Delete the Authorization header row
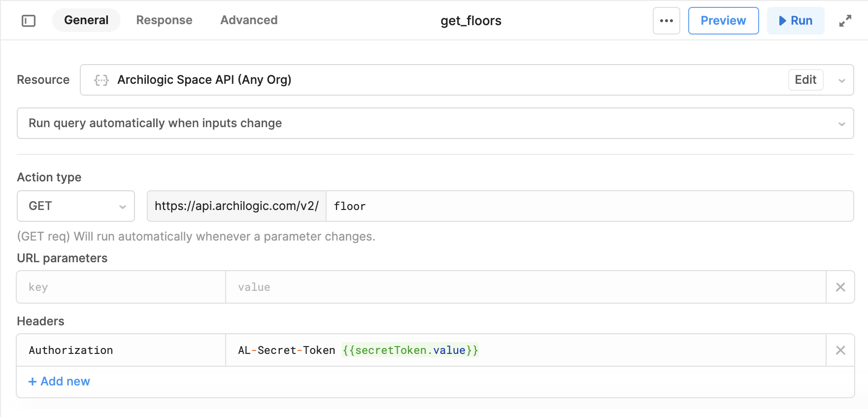Viewport: 868px width, 417px height. click(840, 350)
